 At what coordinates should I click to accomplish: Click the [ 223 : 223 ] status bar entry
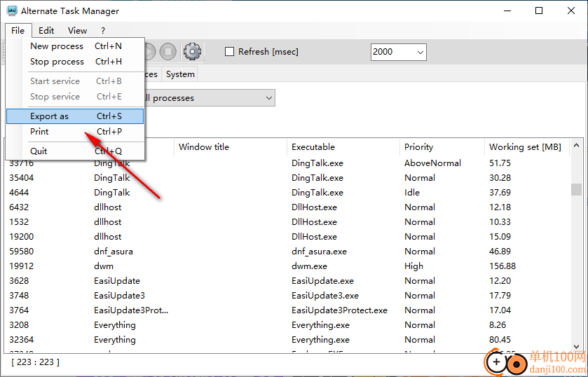35,362
